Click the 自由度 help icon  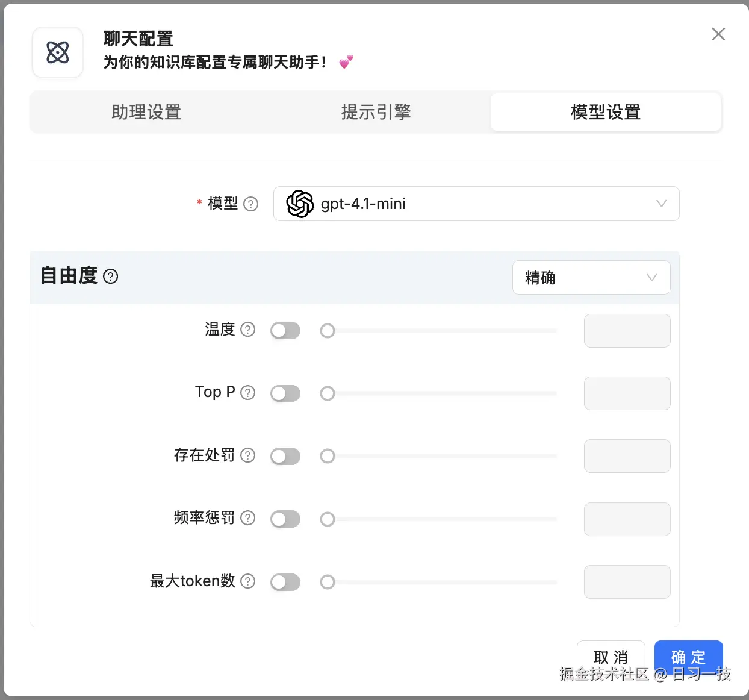(110, 277)
